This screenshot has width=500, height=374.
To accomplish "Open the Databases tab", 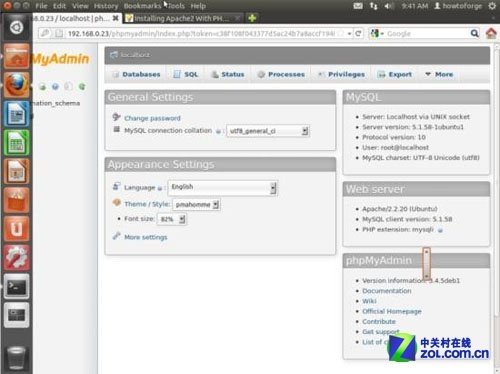I will click(137, 74).
